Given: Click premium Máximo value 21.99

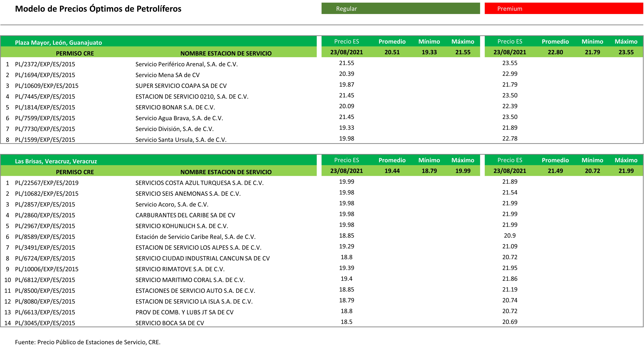Looking at the screenshot, I should pyautogui.click(x=626, y=171).
